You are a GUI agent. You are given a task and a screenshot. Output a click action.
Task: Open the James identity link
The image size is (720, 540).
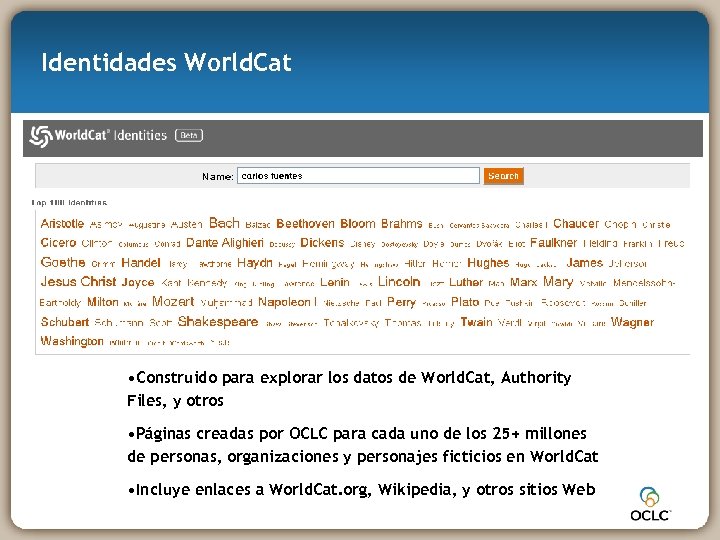pos(585,263)
